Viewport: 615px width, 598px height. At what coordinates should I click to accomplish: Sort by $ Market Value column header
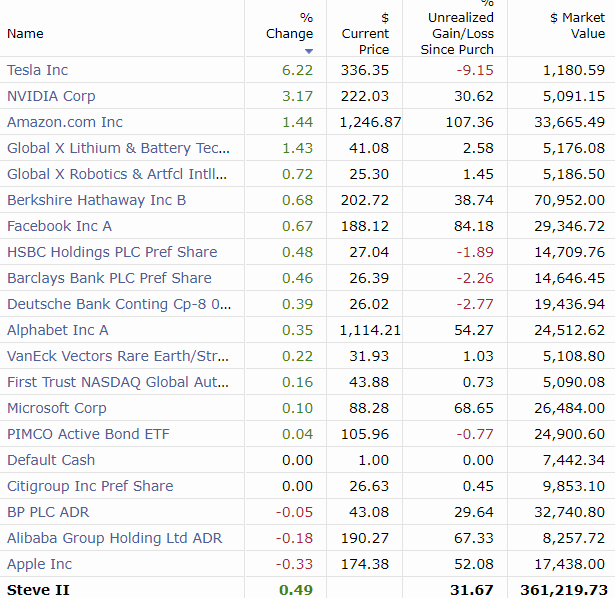point(577,26)
